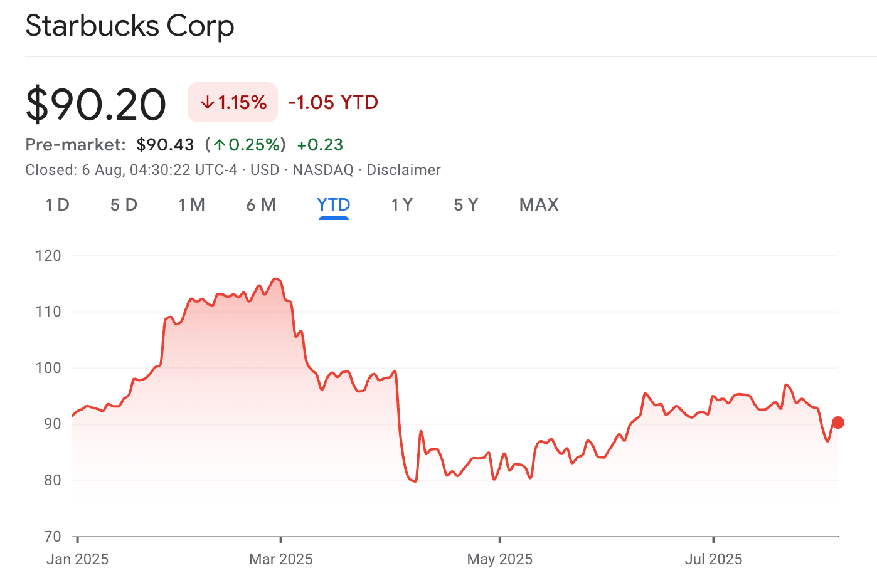The width and height of the screenshot is (877, 588).
Task: Click the Mar 2025 axis label
Action: (x=280, y=559)
